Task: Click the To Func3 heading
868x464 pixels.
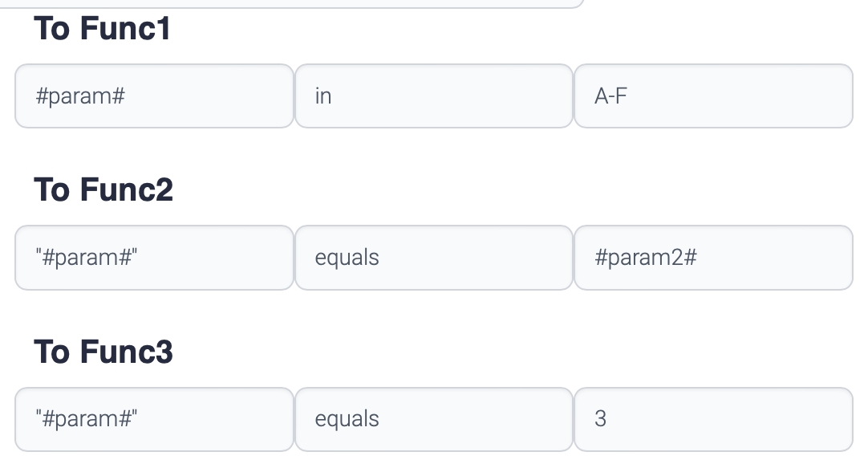Action: point(103,352)
